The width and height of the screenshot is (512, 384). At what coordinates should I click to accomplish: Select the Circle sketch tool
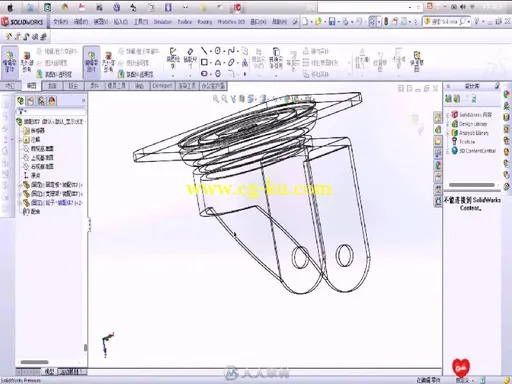[217, 51]
